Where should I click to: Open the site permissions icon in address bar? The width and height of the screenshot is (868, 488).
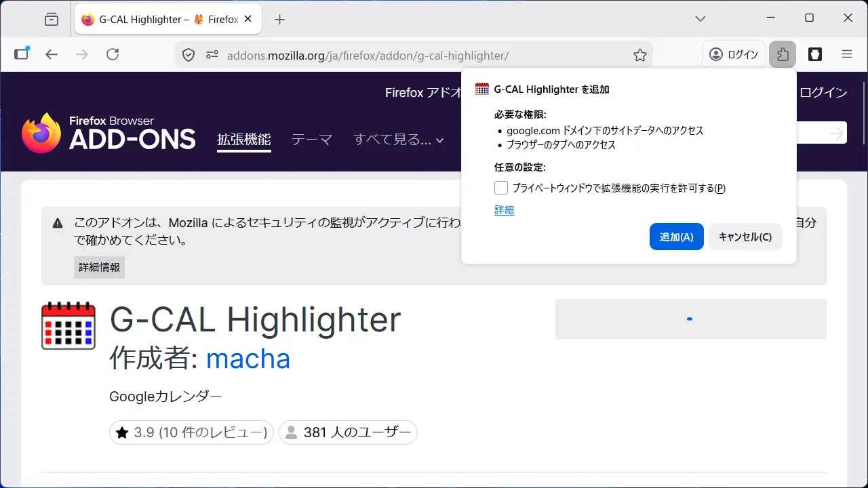(x=212, y=55)
